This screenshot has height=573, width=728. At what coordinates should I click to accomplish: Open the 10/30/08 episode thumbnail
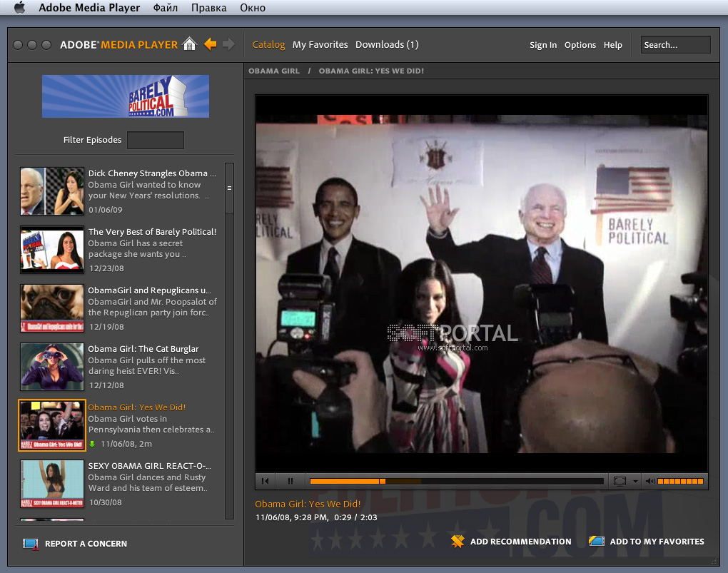pyautogui.click(x=52, y=483)
